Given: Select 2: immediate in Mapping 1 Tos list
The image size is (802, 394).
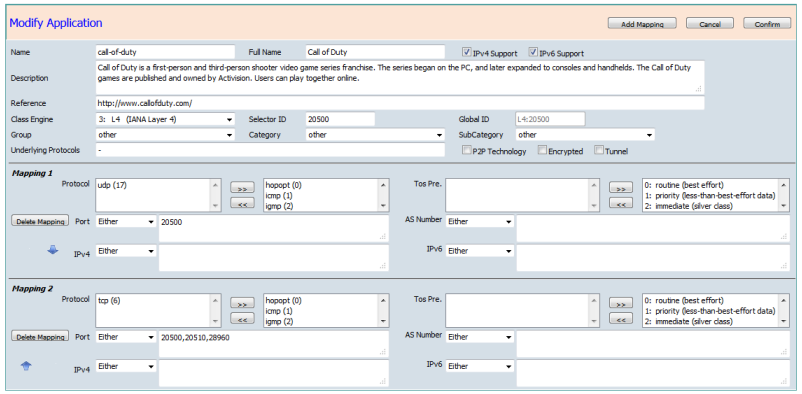Looking at the screenshot, I should [x=688, y=206].
